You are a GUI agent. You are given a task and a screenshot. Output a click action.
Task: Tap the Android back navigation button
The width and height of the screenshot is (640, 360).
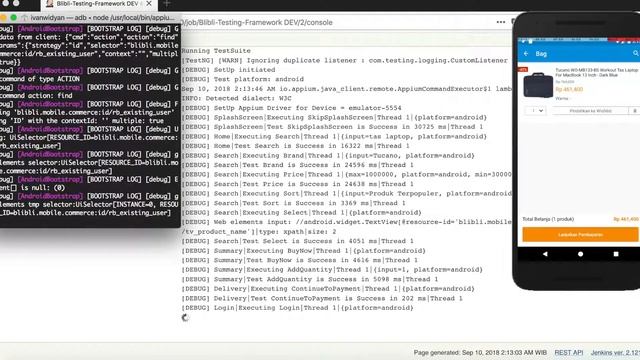[545, 254]
